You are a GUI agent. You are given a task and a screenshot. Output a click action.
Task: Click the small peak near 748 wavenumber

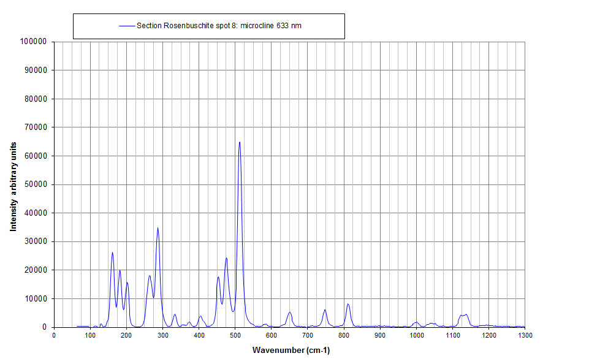point(325,310)
